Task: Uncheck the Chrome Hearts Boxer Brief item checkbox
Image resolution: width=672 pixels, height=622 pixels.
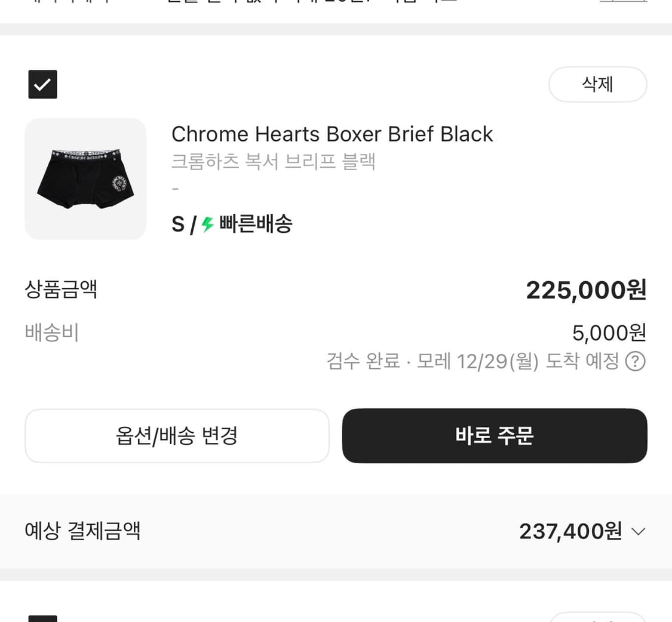Action: pyautogui.click(x=42, y=84)
